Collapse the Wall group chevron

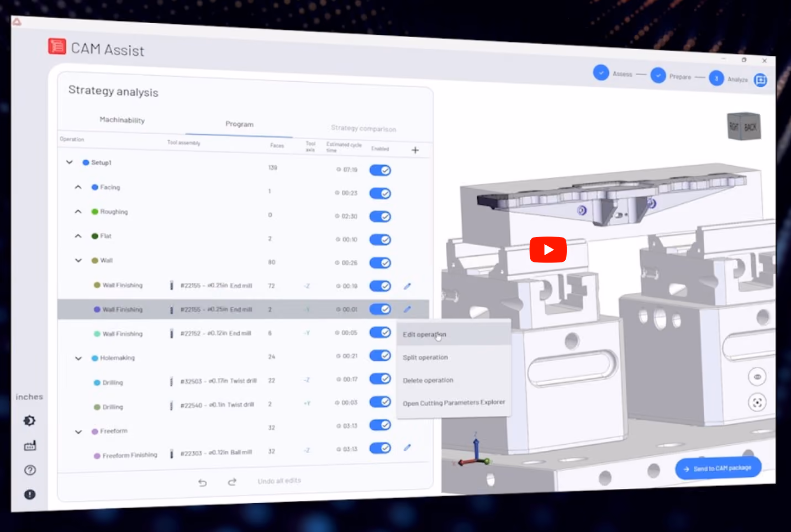click(x=78, y=260)
